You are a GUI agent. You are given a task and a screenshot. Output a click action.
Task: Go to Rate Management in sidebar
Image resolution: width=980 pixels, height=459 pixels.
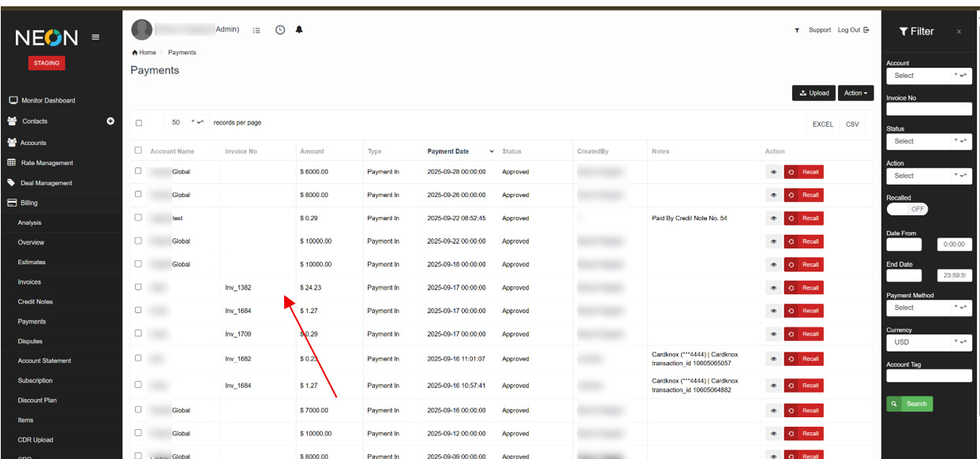click(x=47, y=162)
